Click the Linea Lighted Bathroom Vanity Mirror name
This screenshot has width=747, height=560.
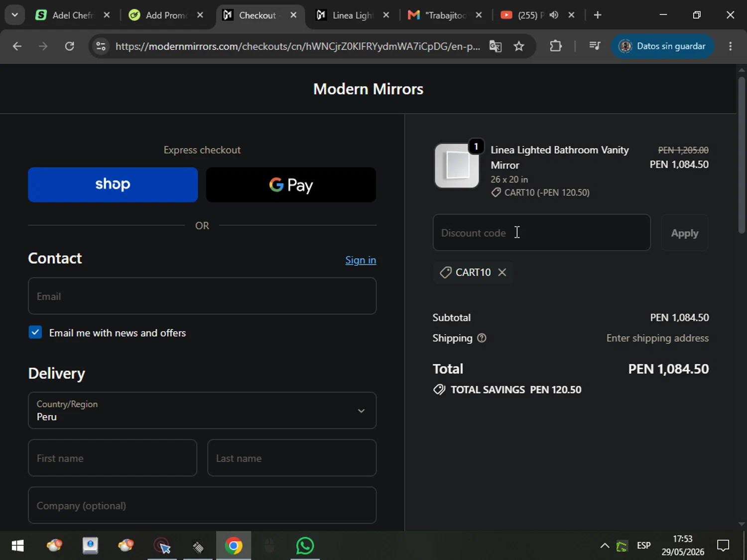pos(560,157)
